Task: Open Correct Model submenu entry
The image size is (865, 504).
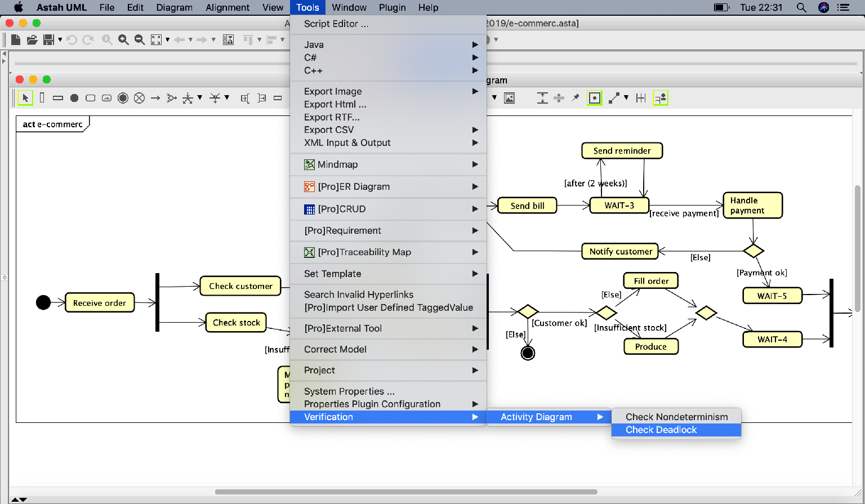Action: click(x=388, y=349)
